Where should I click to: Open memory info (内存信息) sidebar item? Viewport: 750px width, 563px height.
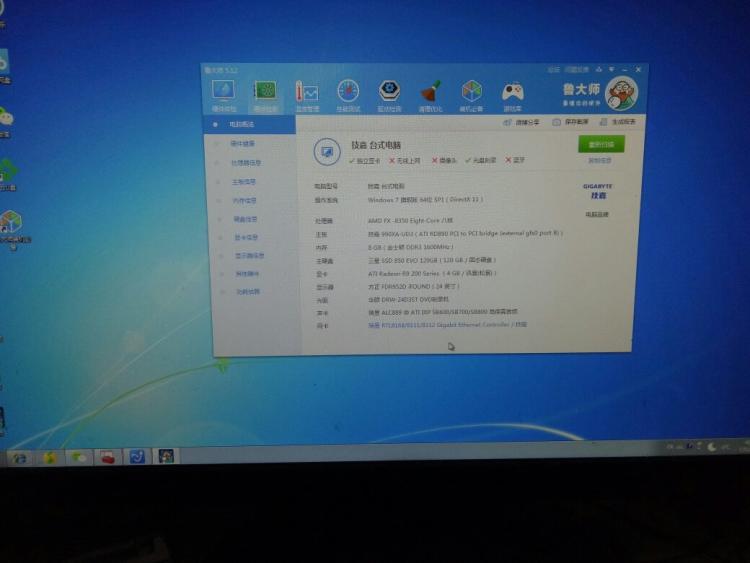[245, 200]
